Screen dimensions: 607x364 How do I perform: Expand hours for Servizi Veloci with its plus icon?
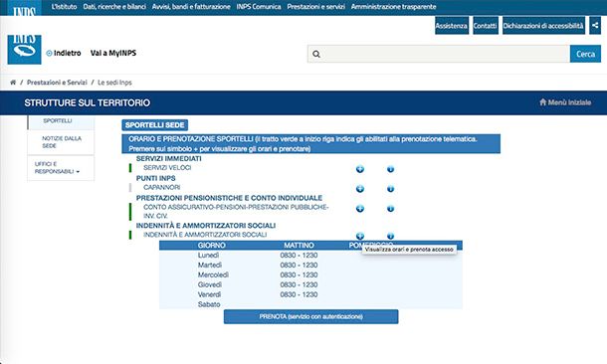click(360, 169)
